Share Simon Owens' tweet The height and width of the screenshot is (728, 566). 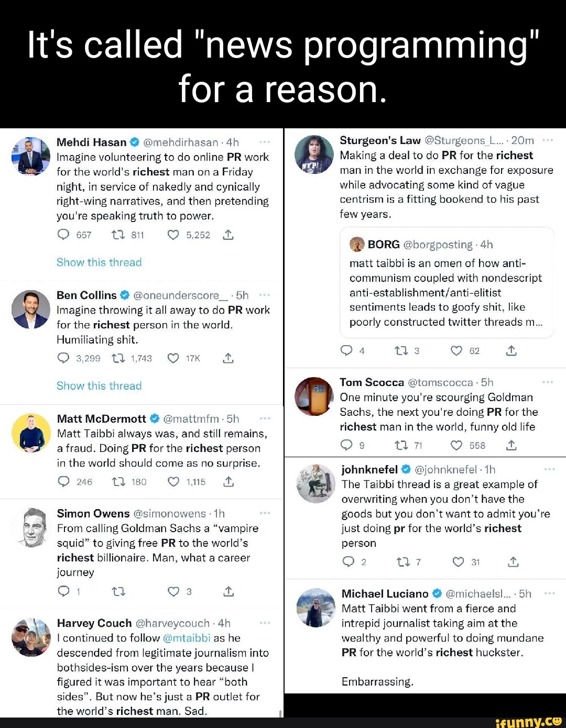point(228,591)
